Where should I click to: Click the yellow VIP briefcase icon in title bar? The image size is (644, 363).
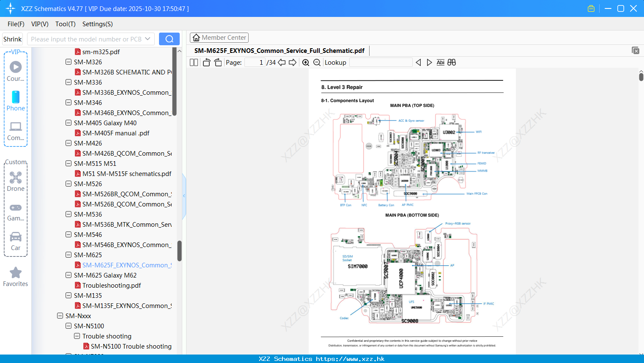tap(591, 8)
